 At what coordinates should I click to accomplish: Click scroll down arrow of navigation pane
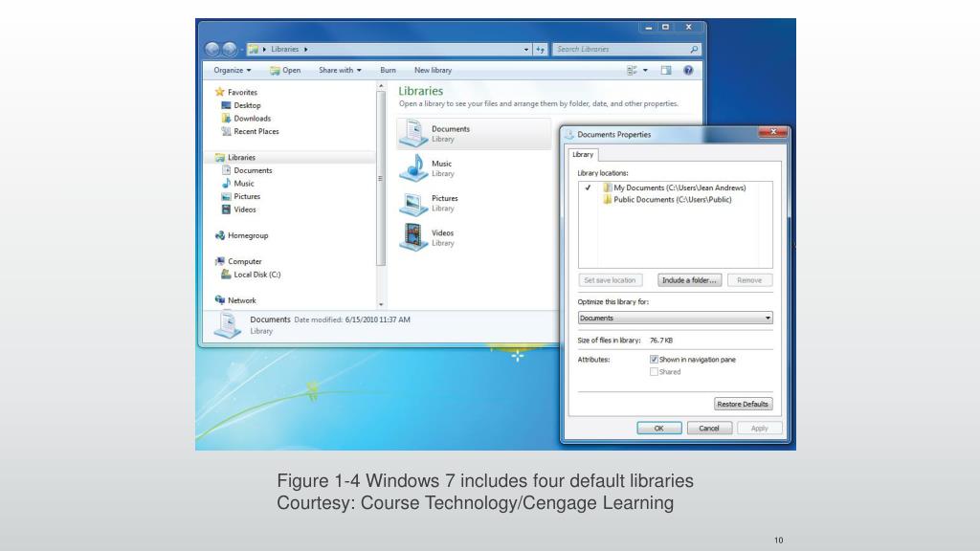[381, 304]
